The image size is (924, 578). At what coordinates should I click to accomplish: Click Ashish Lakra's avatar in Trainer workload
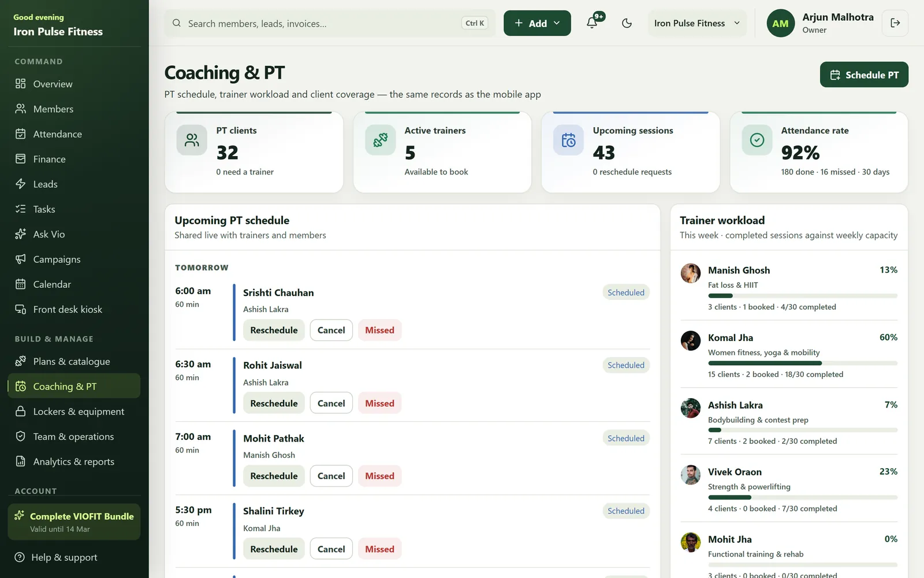[690, 408]
